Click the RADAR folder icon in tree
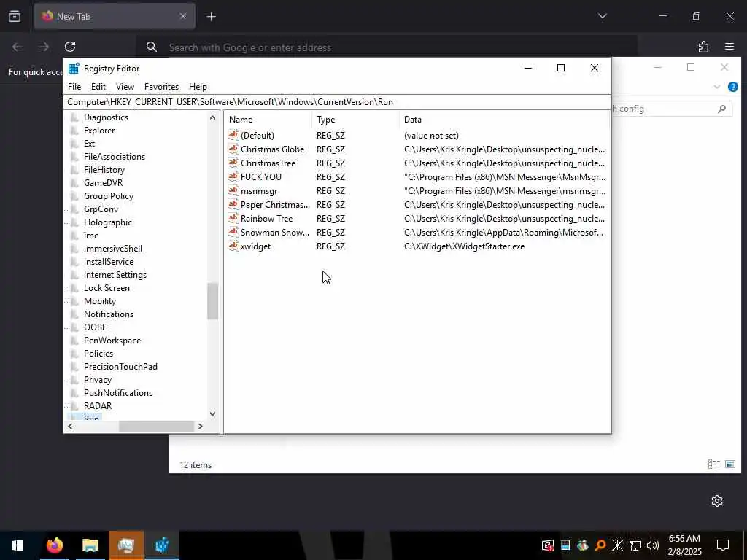Image resolution: width=747 pixels, height=560 pixels. 75,405
